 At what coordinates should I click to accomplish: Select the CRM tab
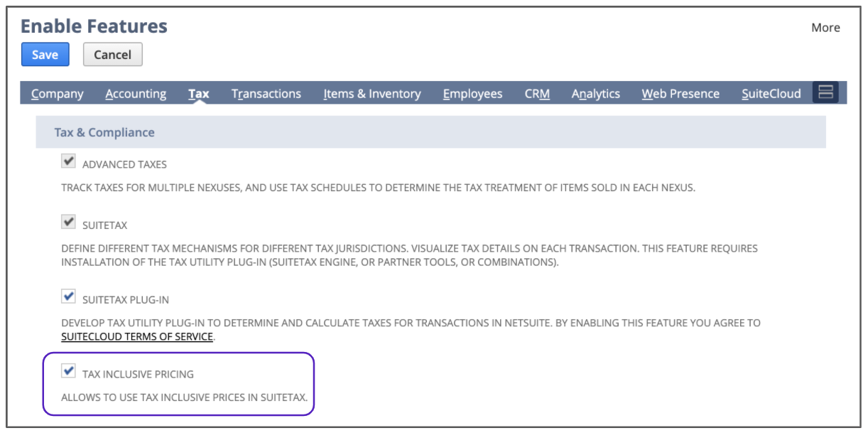pyautogui.click(x=537, y=94)
